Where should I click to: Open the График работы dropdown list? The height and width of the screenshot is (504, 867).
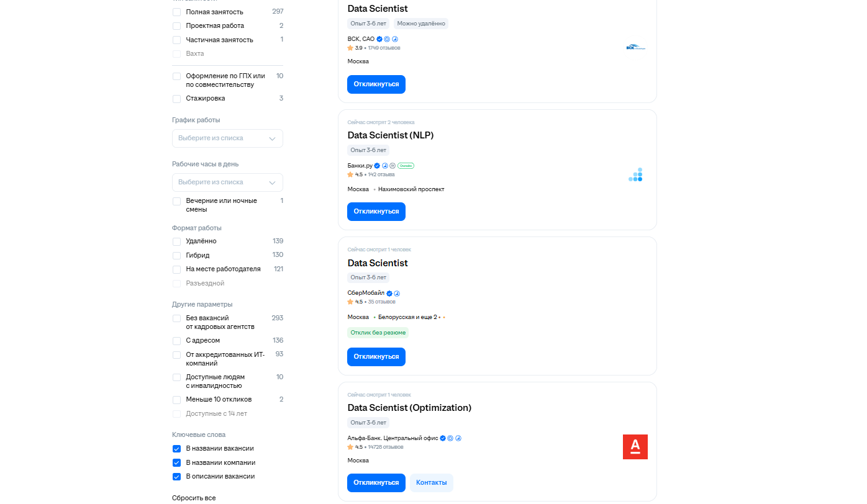coord(227,138)
